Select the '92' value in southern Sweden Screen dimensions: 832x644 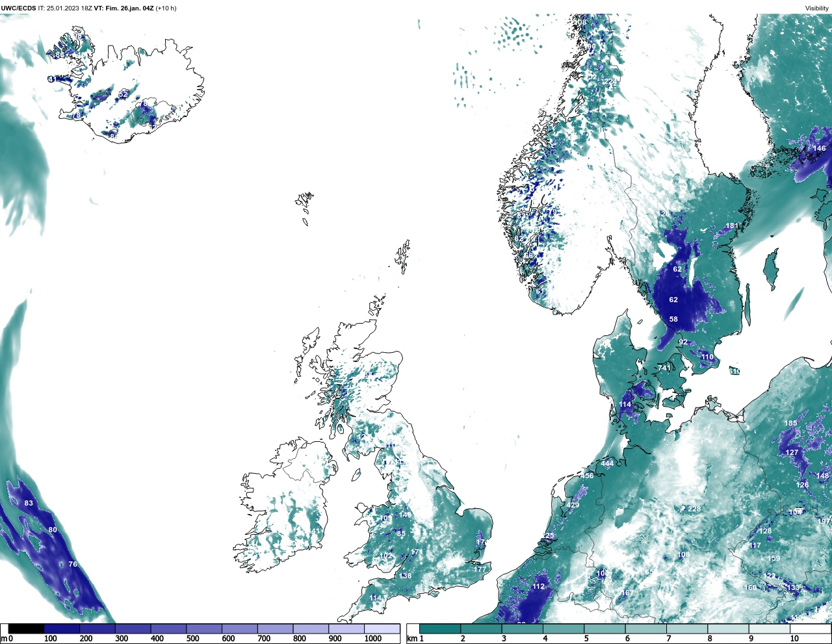(x=682, y=342)
